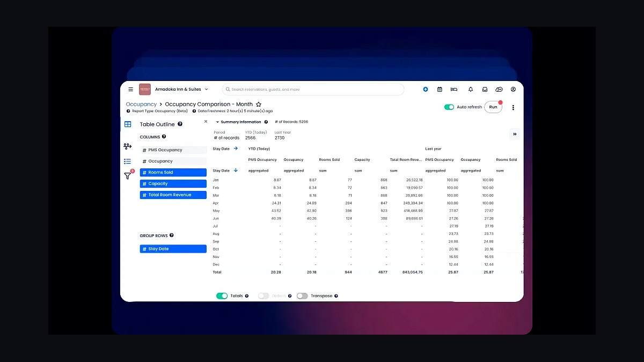Viewport: 644px width, 362px height.
Task: Click the Data Freshness help icon
Action: coord(194,111)
